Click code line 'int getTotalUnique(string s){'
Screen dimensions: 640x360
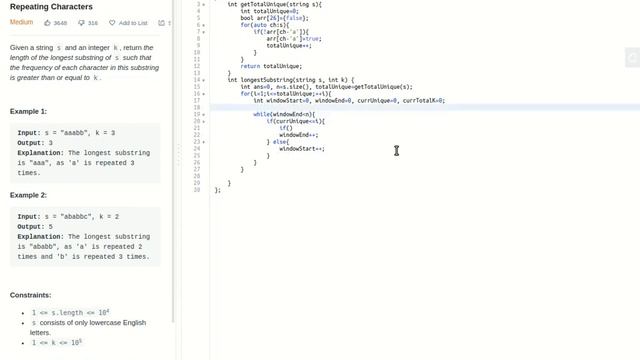(274, 4)
